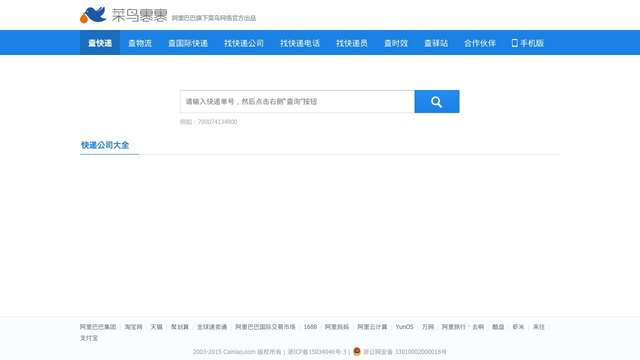Open 万网 footer link

[x=428, y=327]
